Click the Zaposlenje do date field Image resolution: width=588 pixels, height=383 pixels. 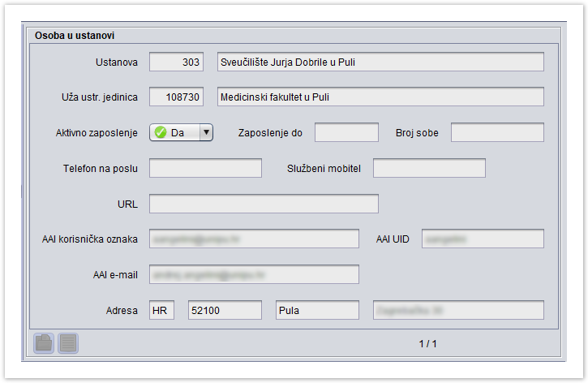click(346, 133)
